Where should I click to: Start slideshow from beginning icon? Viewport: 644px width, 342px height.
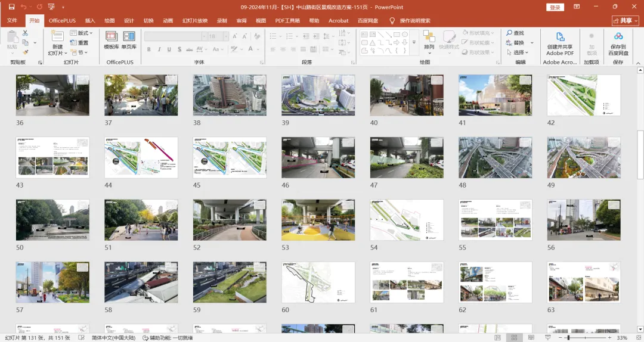[51, 7]
